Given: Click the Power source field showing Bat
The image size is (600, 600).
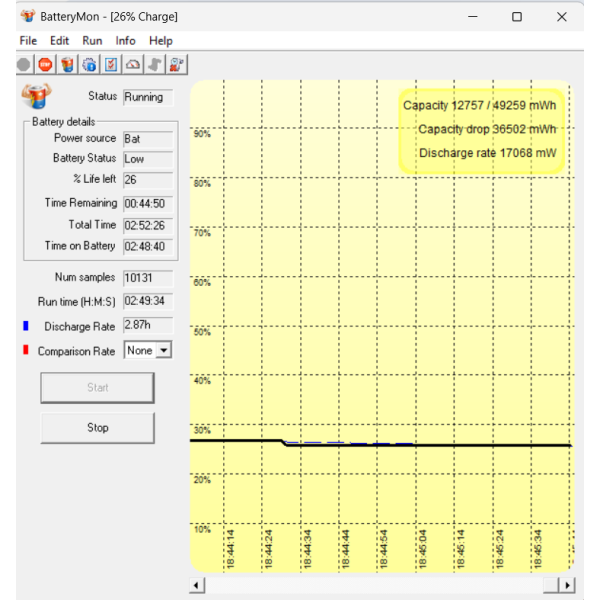Looking at the screenshot, I should pos(148,139).
